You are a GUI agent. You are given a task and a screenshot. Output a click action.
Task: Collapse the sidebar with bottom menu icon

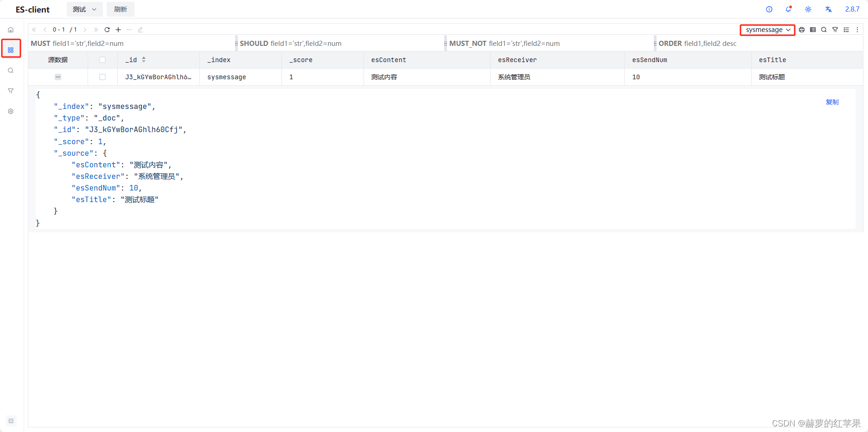11,421
